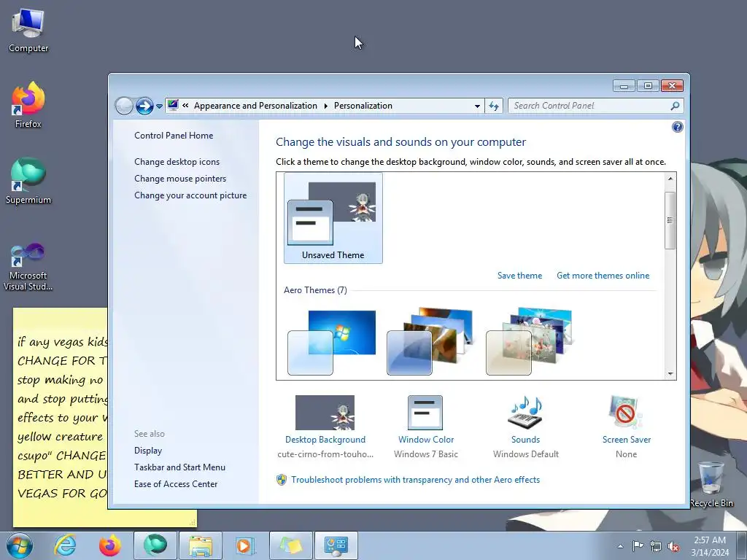Click the theme list scroll down arrow
This screenshot has width=747, height=560.
[x=670, y=374]
